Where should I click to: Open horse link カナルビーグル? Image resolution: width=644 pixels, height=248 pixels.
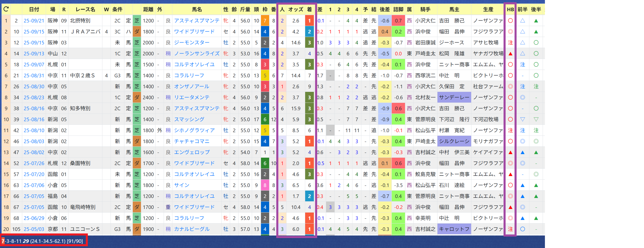(192, 229)
